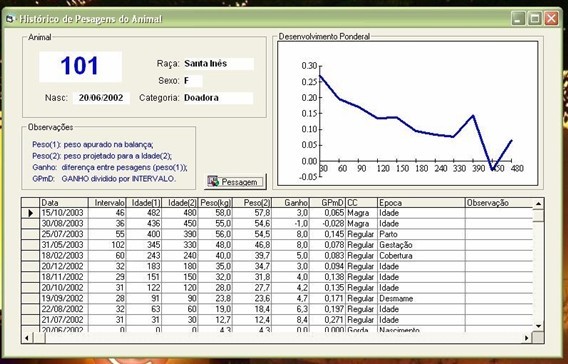Click the GPmD column header
The width and height of the screenshot is (568, 364).
click(327, 202)
